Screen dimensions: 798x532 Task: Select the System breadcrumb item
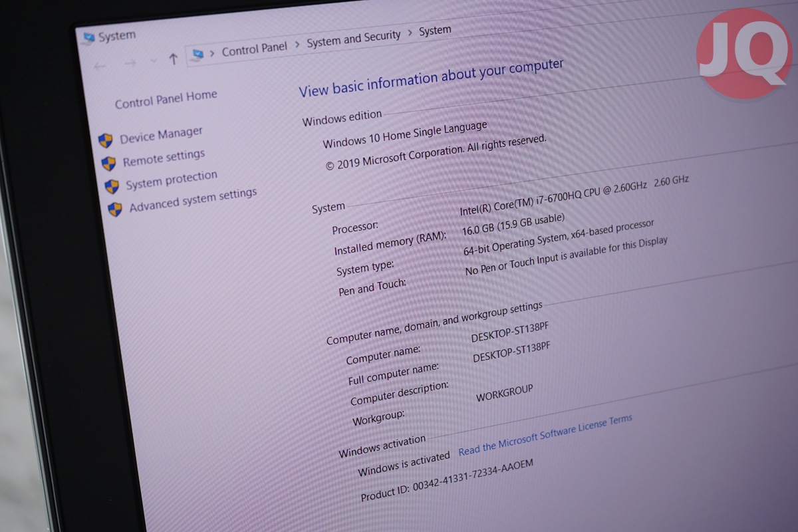tap(435, 31)
